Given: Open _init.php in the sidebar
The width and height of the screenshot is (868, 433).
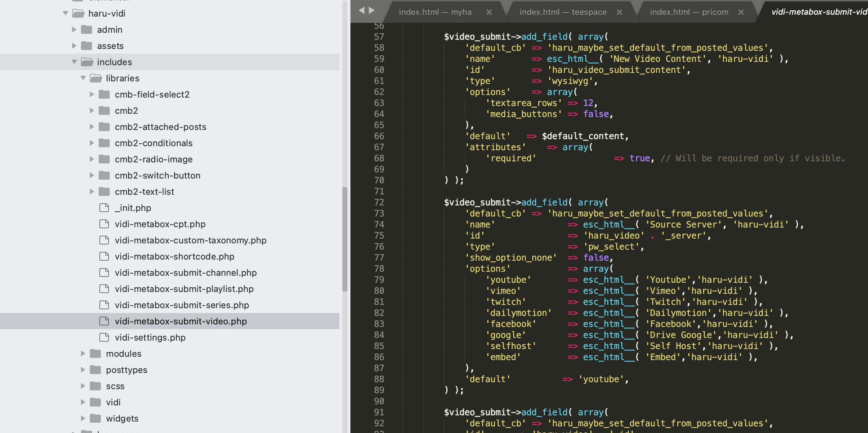Looking at the screenshot, I should (x=133, y=208).
